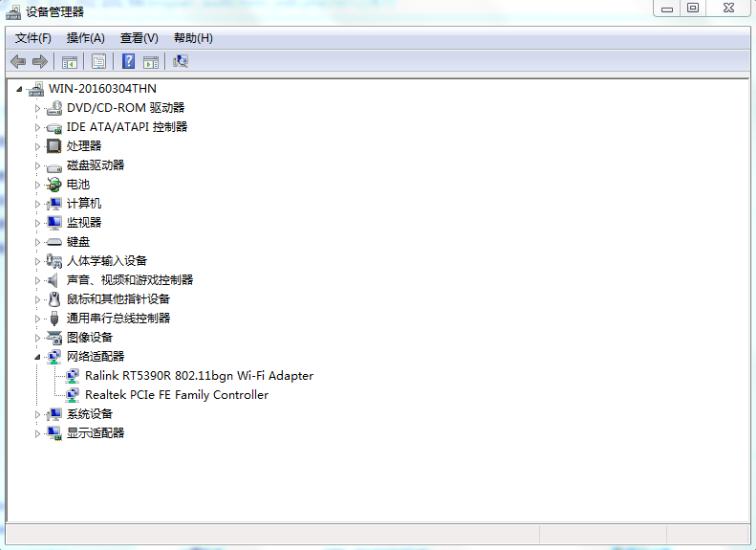Expand the DVD/CD-ROM 驱动器 node arrow
The height and width of the screenshot is (550, 756).
(x=38, y=108)
